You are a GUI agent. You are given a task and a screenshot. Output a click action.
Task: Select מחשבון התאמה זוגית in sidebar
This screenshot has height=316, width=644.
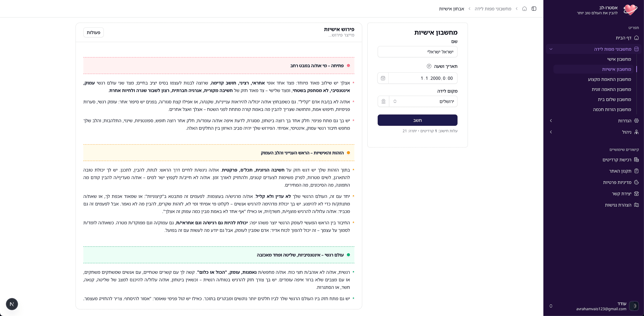(x=611, y=89)
